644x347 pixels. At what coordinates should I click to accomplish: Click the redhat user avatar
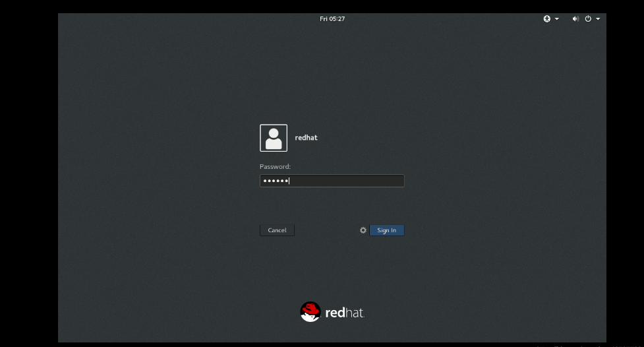[274, 138]
